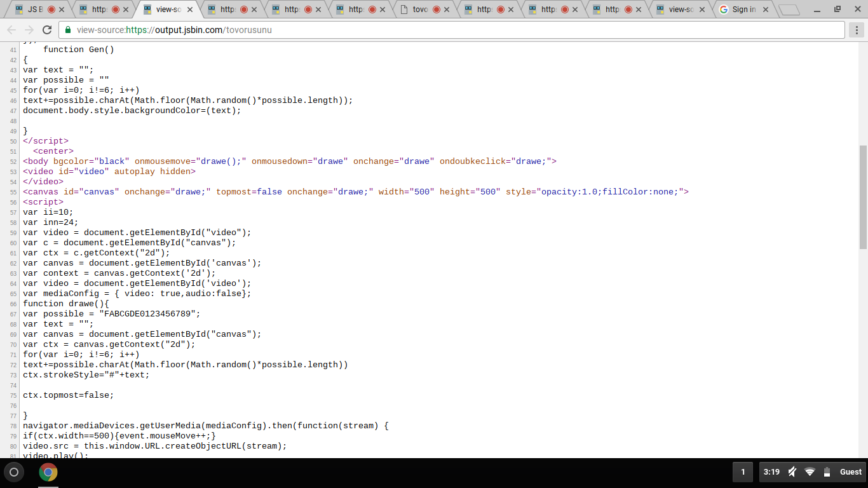Click the Google favicon on Sign in tab
The height and width of the screenshot is (488, 868).
(x=723, y=10)
